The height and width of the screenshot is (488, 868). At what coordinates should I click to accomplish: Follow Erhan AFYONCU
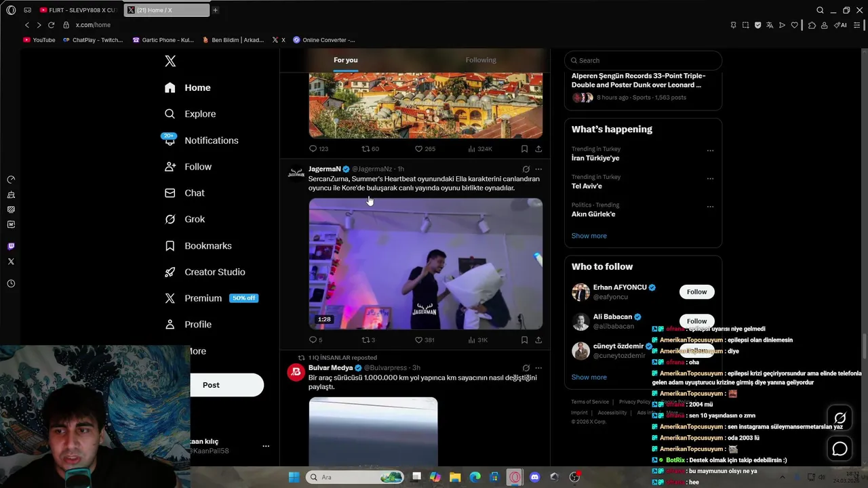(696, 292)
